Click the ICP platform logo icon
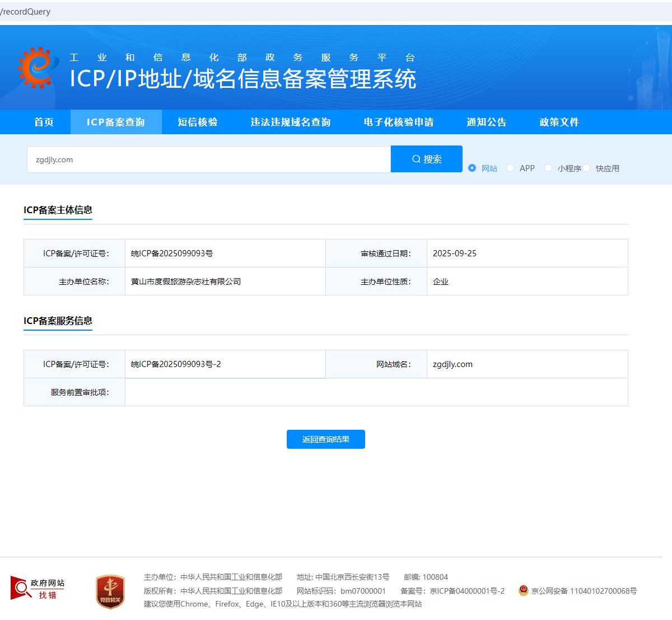Viewport: 672px width, 620px height. 37,68
